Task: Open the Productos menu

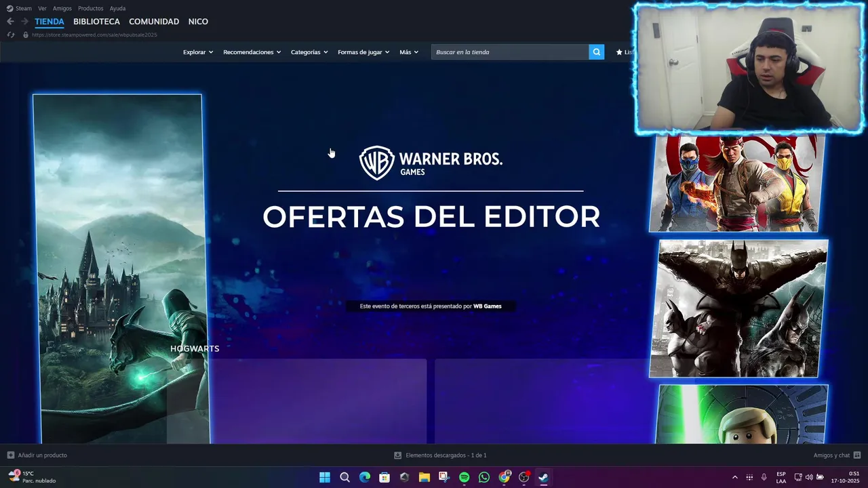Action: point(91,8)
